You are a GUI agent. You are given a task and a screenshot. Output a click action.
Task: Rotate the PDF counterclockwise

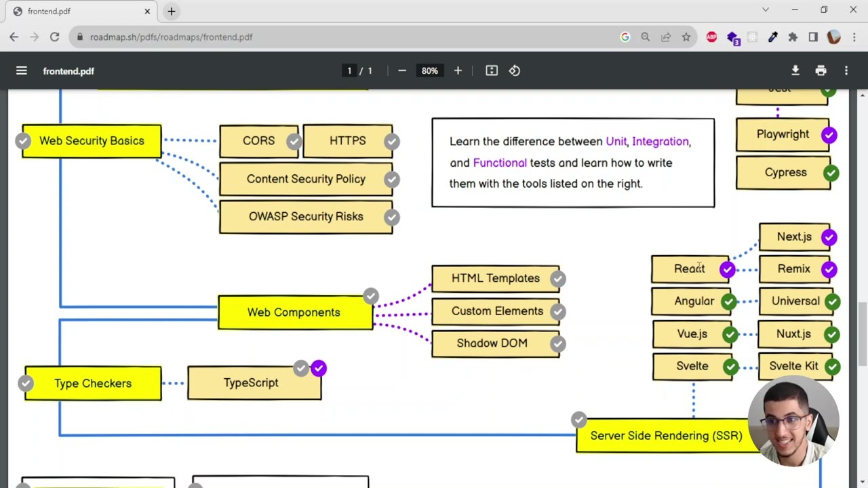(x=515, y=70)
